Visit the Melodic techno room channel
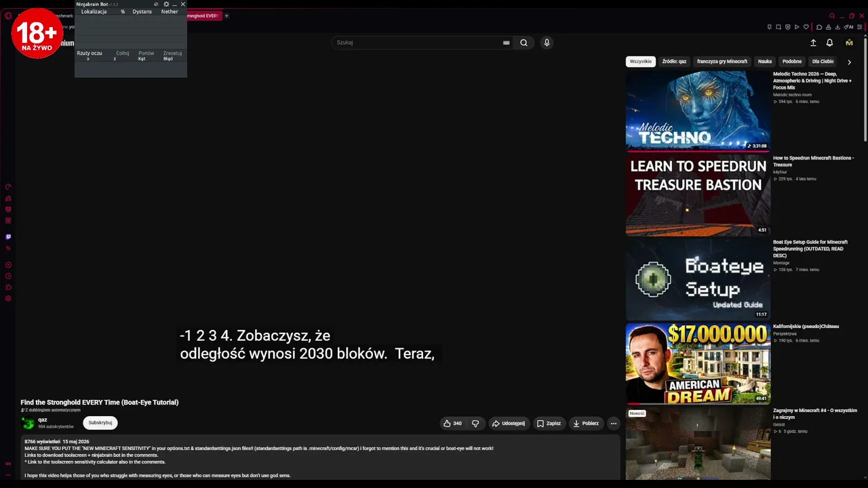Screen dimensions: 868x488 tap(792, 95)
